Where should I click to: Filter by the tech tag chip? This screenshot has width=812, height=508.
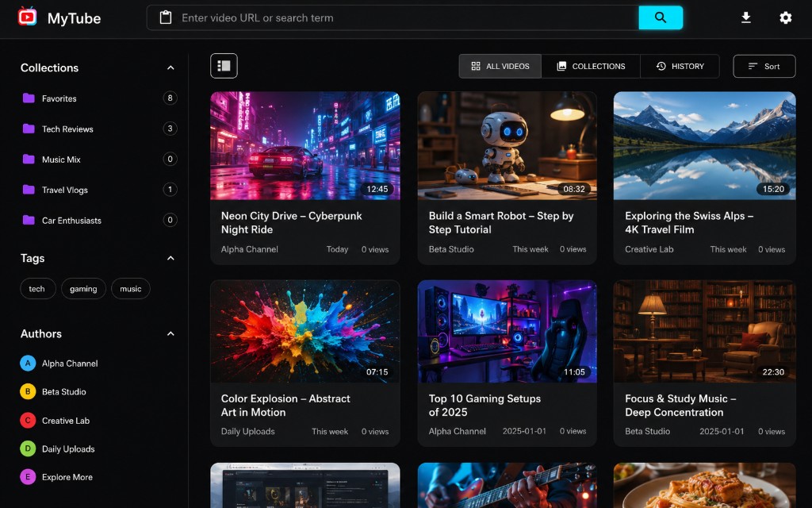(37, 289)
